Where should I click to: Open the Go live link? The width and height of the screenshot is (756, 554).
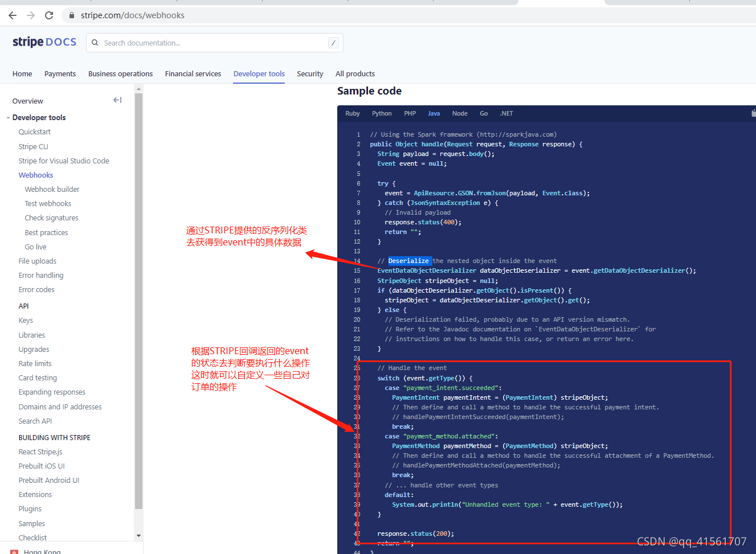tap(35, 247)
